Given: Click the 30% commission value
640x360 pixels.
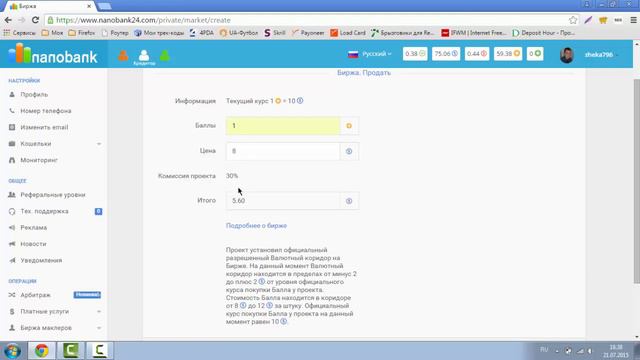Looking at the screenshot, I should click(232, 176).
